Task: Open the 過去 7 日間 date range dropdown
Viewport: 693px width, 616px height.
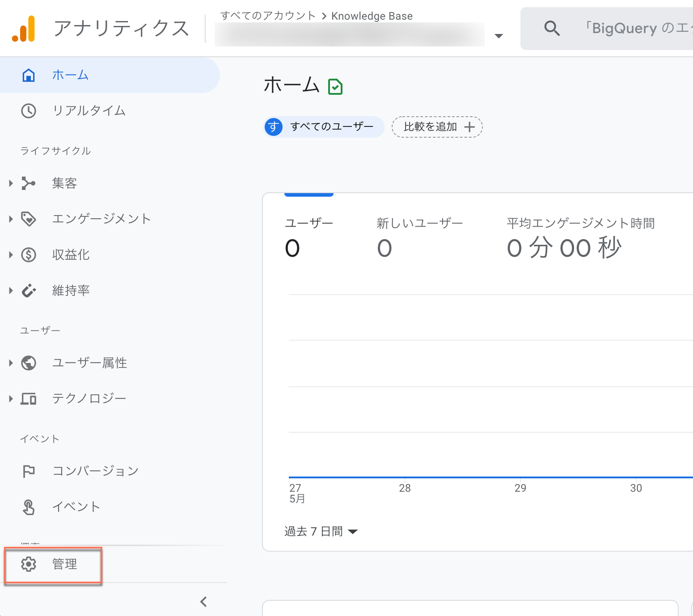Action: [321, 532]
